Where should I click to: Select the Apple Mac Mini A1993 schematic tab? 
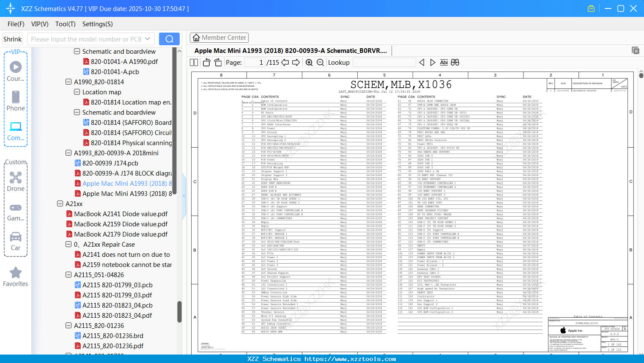click(290, 51)
